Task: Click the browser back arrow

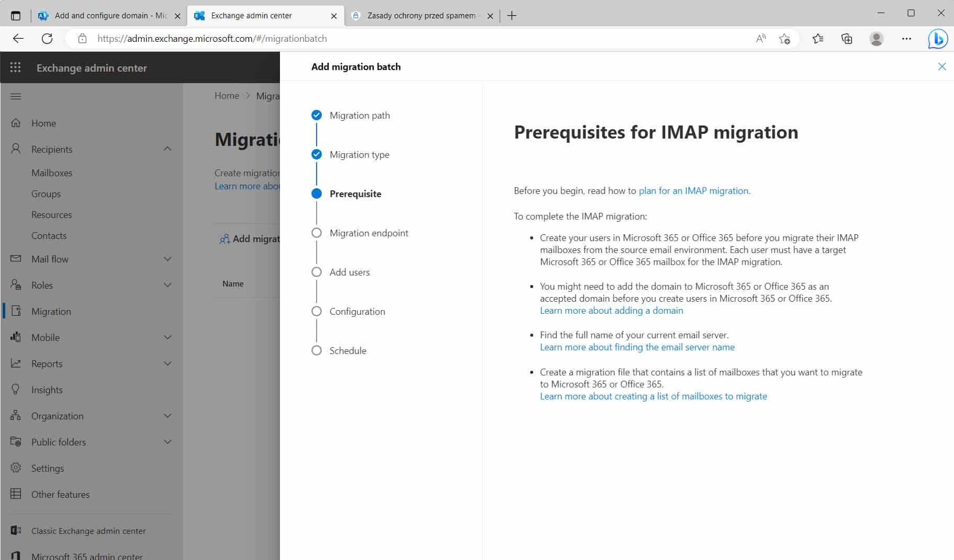Action: (18, 39)
